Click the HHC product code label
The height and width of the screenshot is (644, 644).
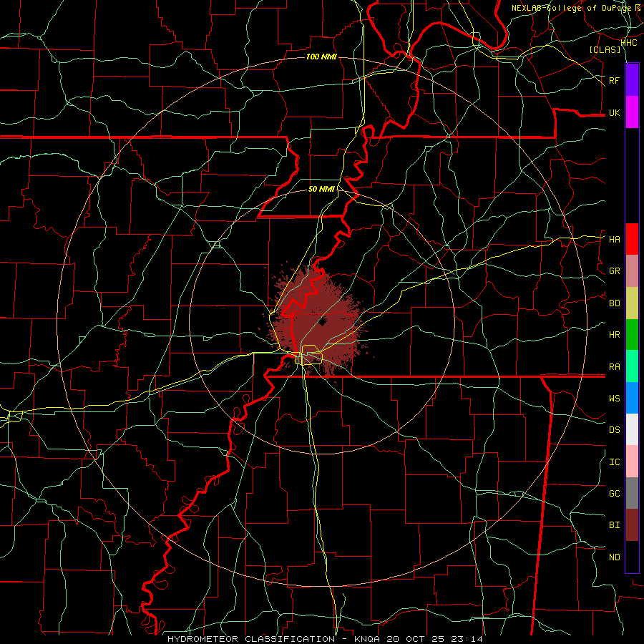click(628, 43)
